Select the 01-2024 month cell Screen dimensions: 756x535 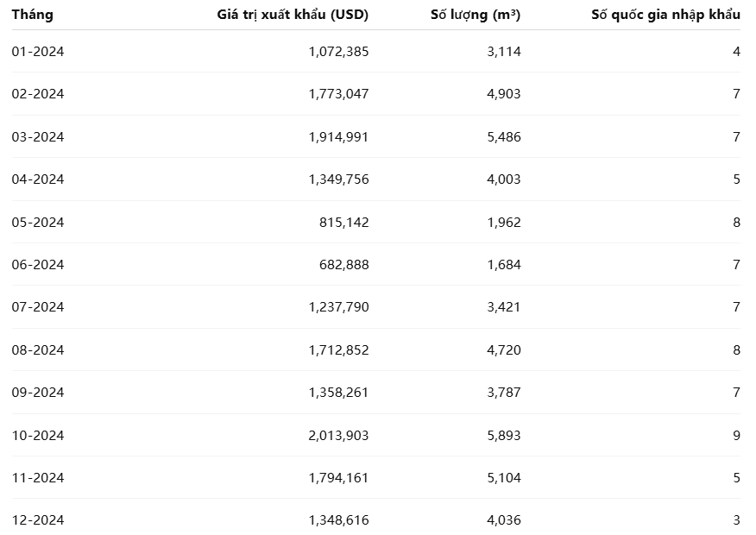point(38,52)
